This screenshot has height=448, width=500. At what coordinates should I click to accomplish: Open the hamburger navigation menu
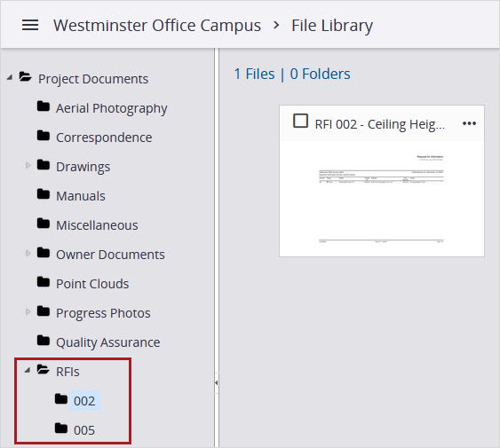[x=30, y=25]
